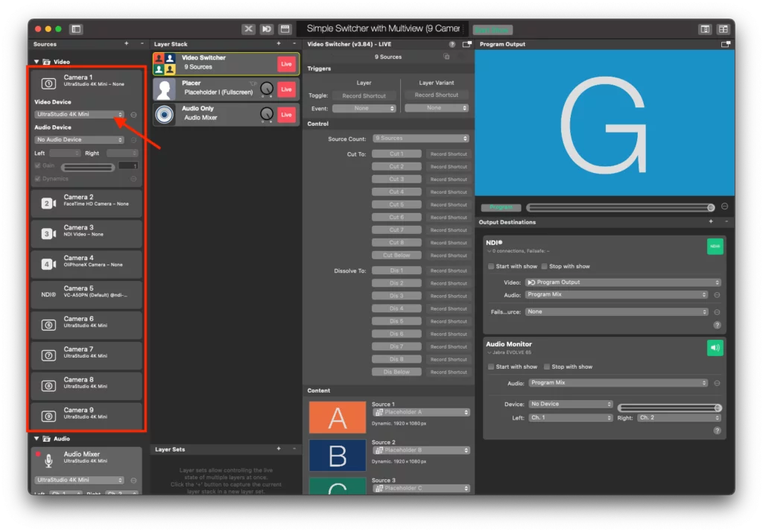763x532 pixels.
Task: Open the NDI failsafe source dropdown
Action: point(616,311)
